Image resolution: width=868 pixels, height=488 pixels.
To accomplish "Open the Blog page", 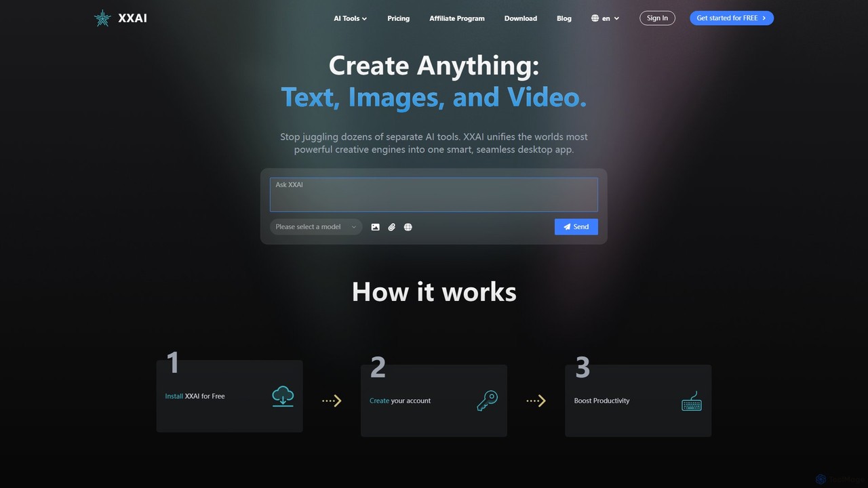I will [564, 18].
